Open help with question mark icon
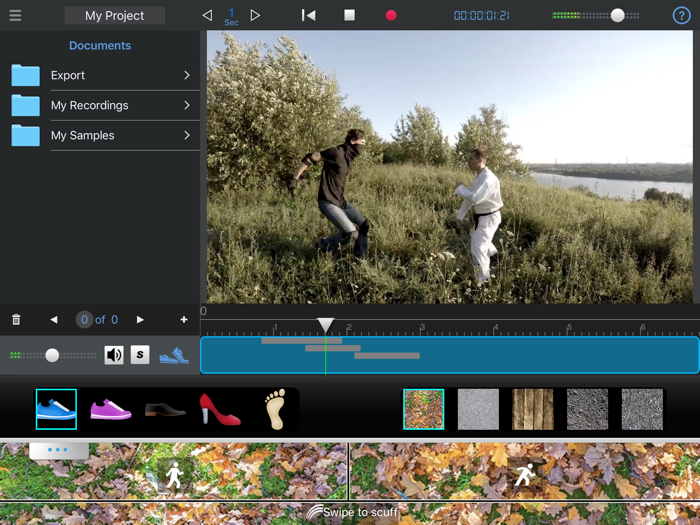The height and width of the screenshot is (525, 700). [x=681, y=16]
